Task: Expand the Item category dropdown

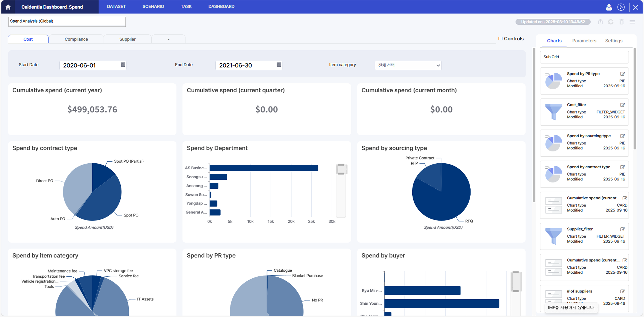Action: (408, 65)
